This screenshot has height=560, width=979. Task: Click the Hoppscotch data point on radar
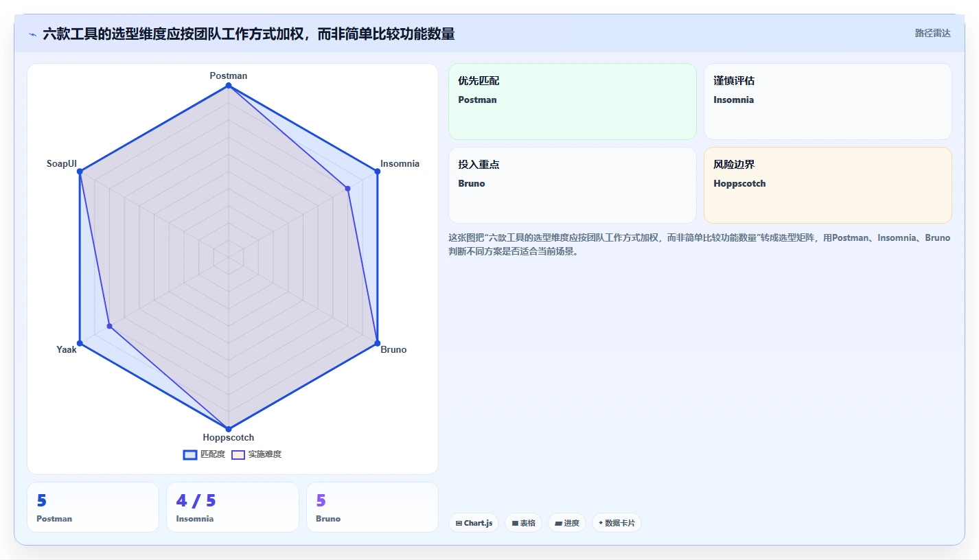[229, 429]
